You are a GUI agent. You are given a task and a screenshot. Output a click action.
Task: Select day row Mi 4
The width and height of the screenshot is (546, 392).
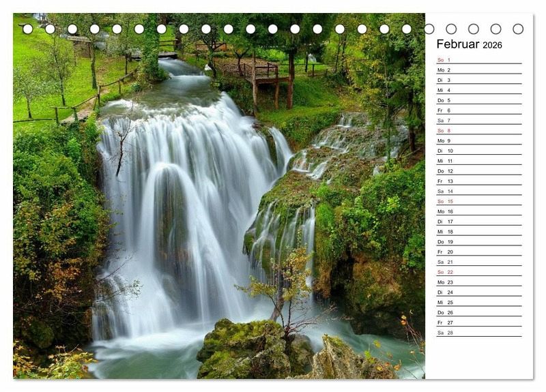479,90
